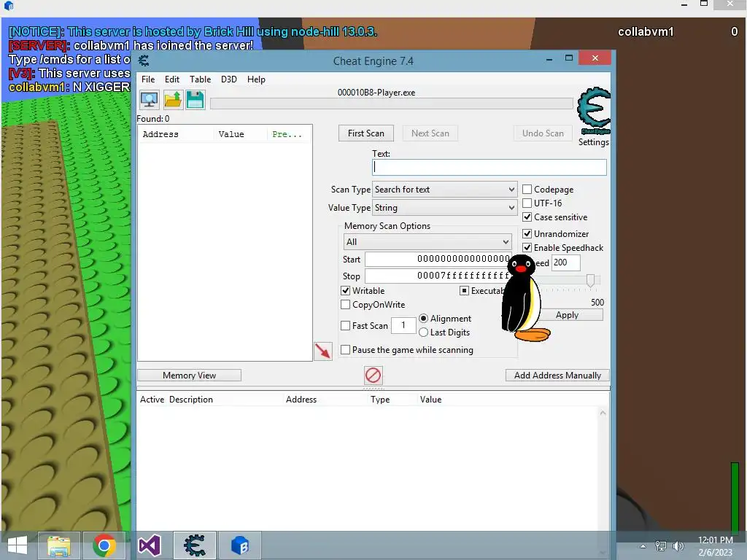Sort found list by Address column
This screenshot has height=560, width=747.
pos(176,134)
